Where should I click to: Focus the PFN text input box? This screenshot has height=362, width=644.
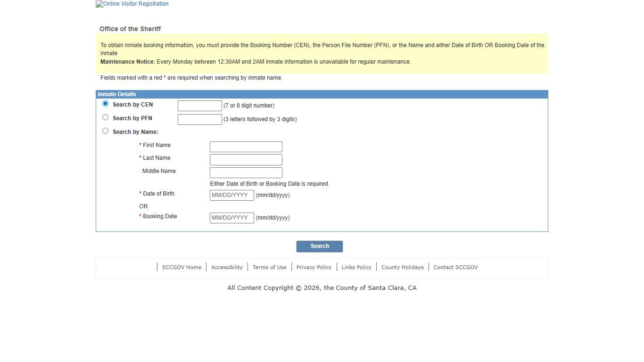click(199, 119)
